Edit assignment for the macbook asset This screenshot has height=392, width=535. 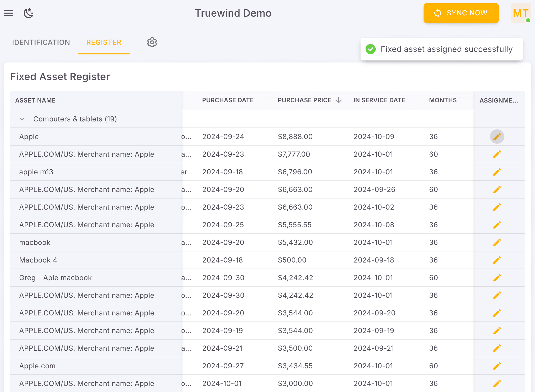tap(497, 242)
